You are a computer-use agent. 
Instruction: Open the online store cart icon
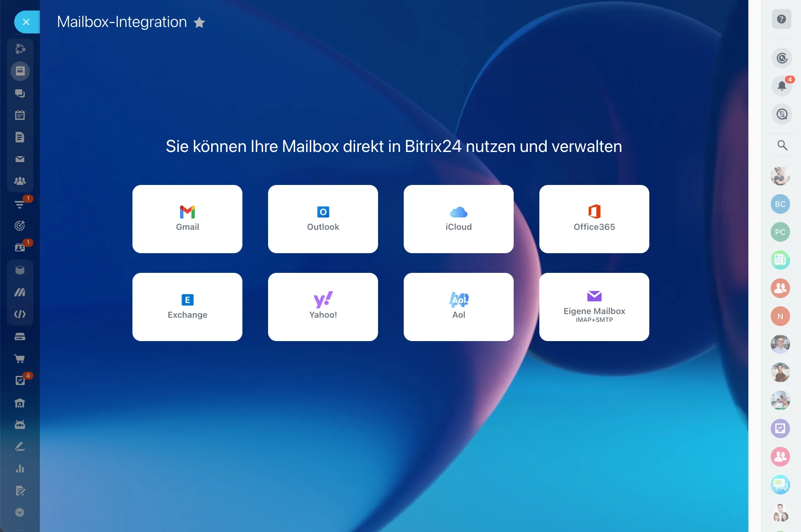20,358
